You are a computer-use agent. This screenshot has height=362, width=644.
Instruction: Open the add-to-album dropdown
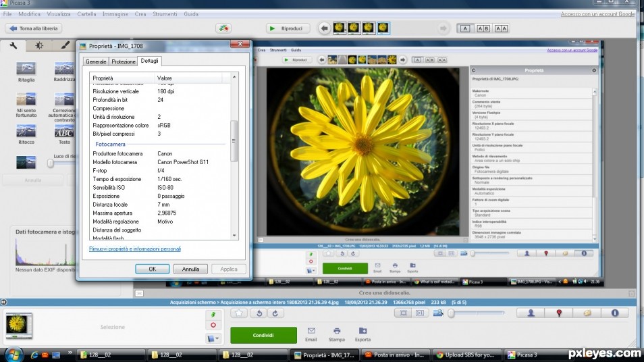coord(213,338)
